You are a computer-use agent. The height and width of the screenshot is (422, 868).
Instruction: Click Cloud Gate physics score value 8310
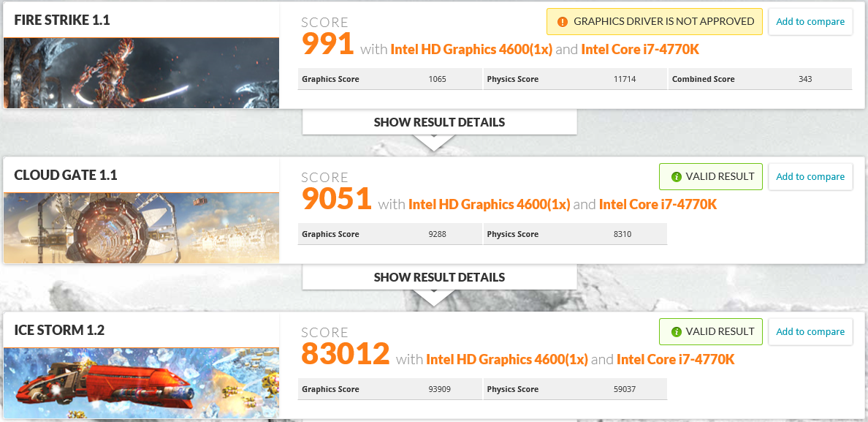point(623,234)
